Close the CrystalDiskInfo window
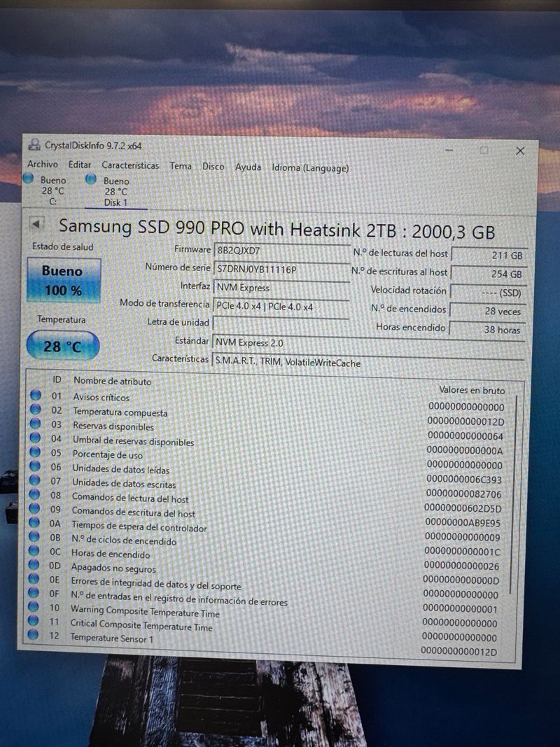This screenshot has width=560, height=747. [x=520, y=151]
